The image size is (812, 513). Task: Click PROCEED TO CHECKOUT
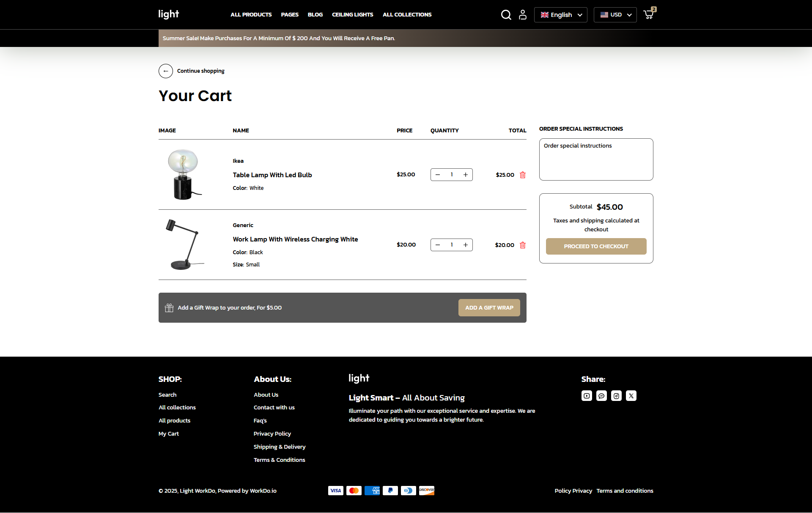point(596,246)
